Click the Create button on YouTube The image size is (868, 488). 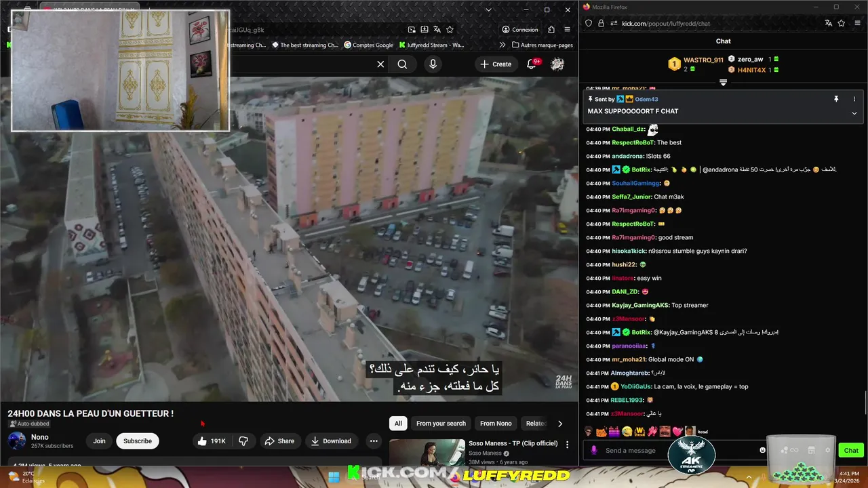pyautogui.click(x=495, y=64)
